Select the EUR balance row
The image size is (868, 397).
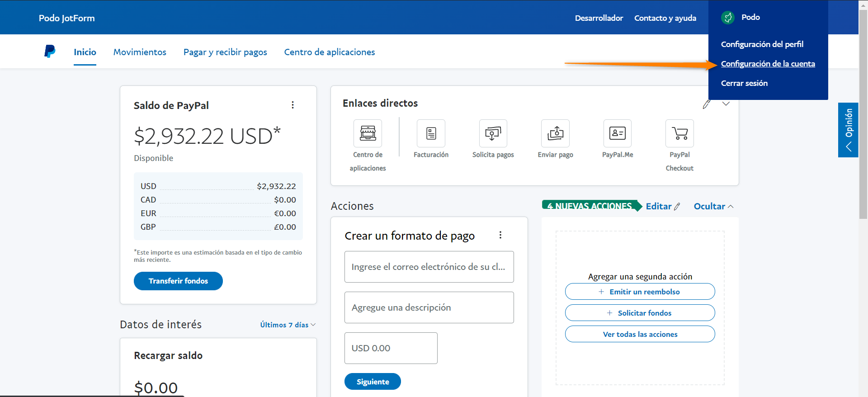(x=218, y=213)
